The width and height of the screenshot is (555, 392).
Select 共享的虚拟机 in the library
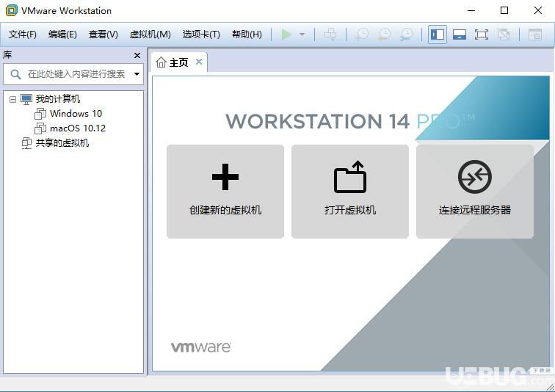[x=62, y=143]
